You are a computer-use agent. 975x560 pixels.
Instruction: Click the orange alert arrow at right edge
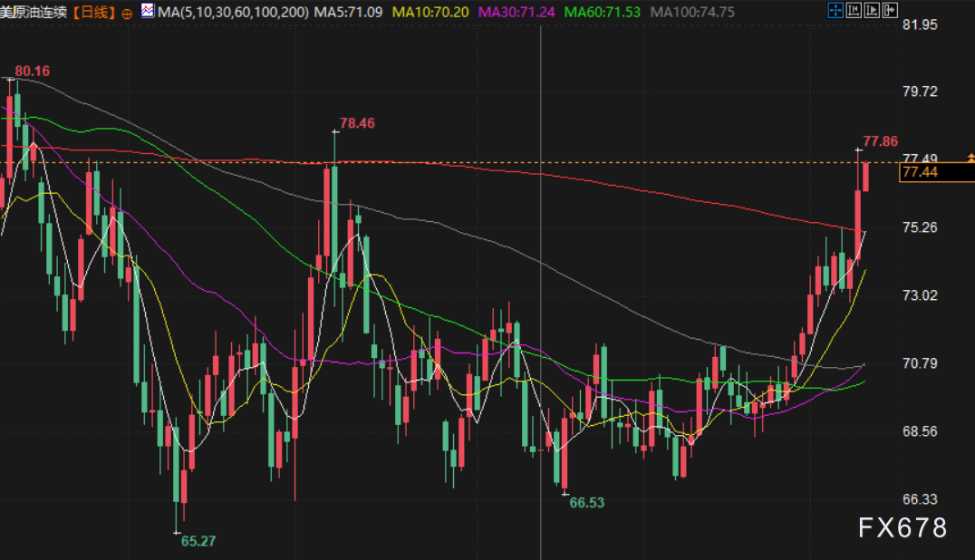pyautogui.click(x=970, y=159)
